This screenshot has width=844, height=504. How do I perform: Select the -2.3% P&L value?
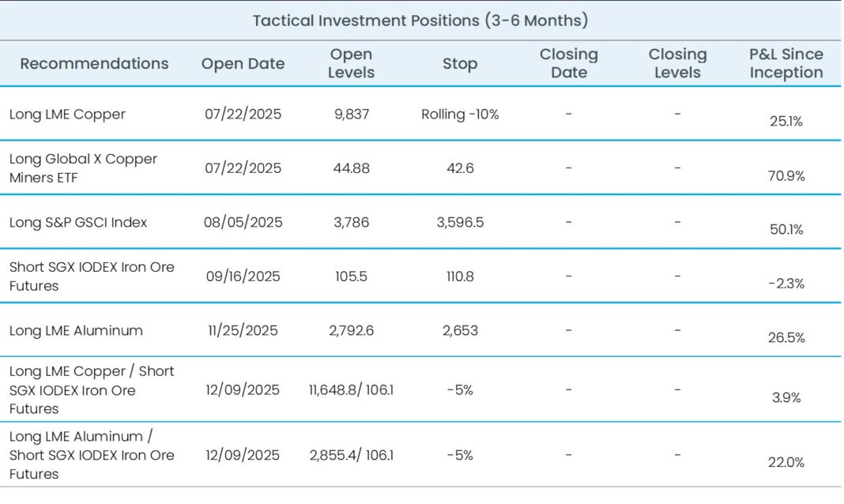[x=786, y=284]
